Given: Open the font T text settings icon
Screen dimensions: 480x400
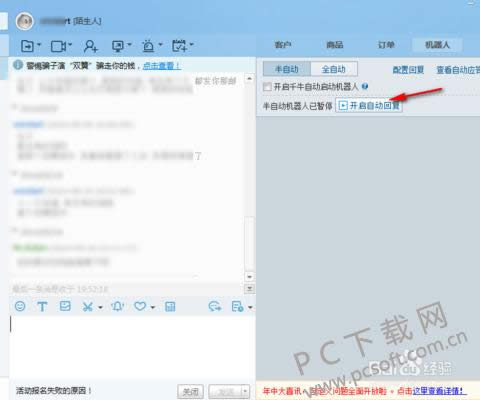Looking at the screenshot, I should click(x=42, y=306).
